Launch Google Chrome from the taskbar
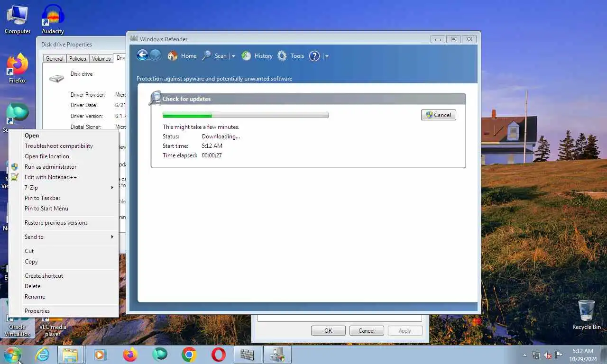The width and height of the screenshot is (607, 364). 189,355
